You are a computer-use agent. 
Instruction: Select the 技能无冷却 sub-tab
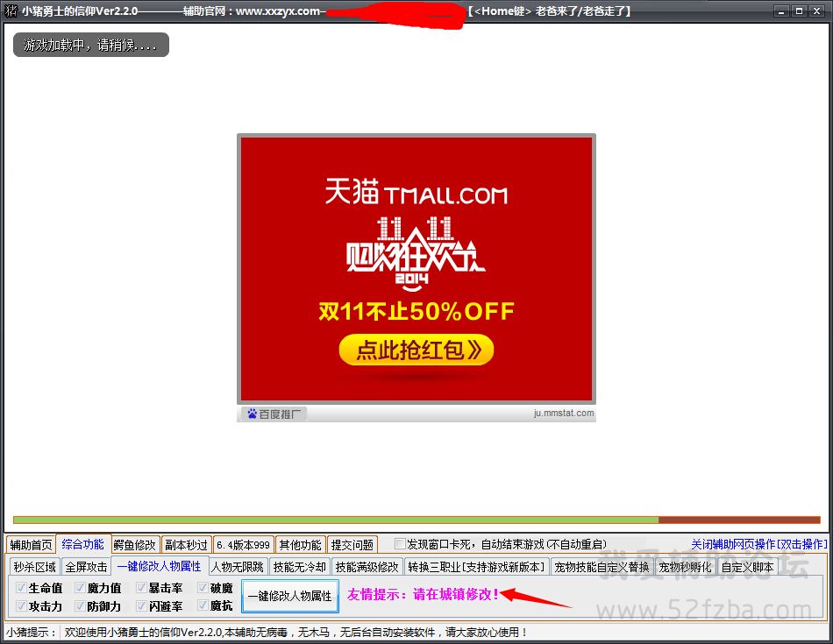pos(300,567)
